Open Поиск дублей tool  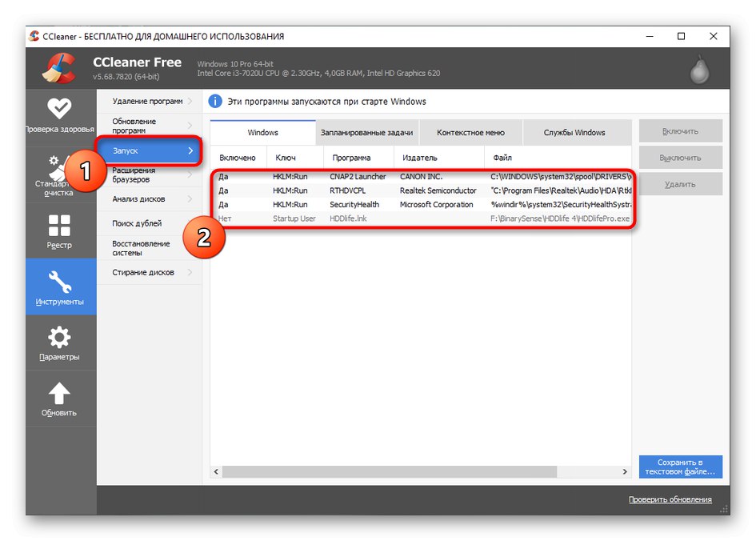point(150,224)
